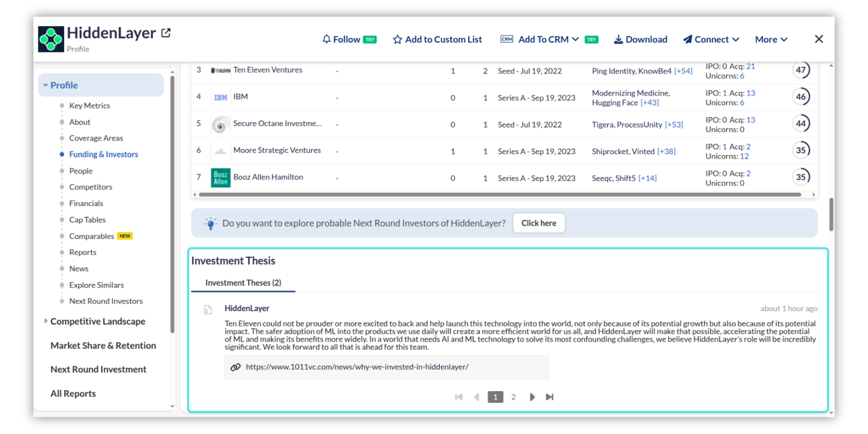The width and height of the screenshot is (868, 434).
Task: Click the HiddenLayer logo icon
Action: (x=51, y=39)
